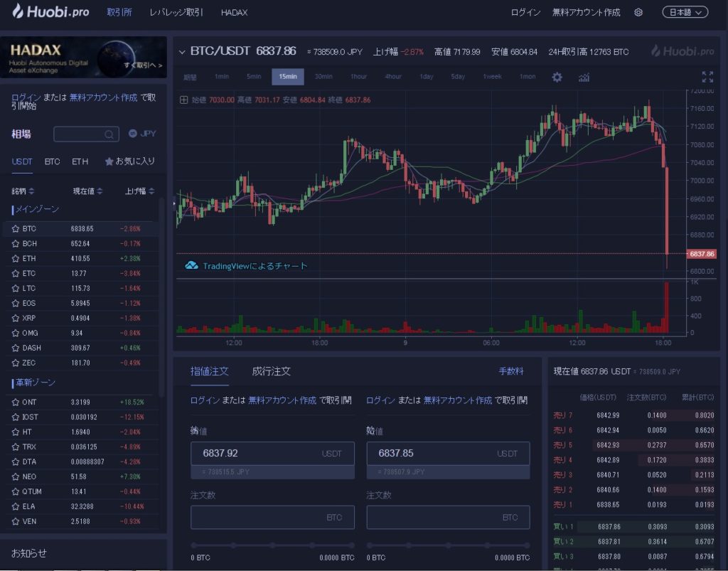Viewport: 728px width, 571px height.
Task: Open chart settings gear icon
Action: [557, 77]
